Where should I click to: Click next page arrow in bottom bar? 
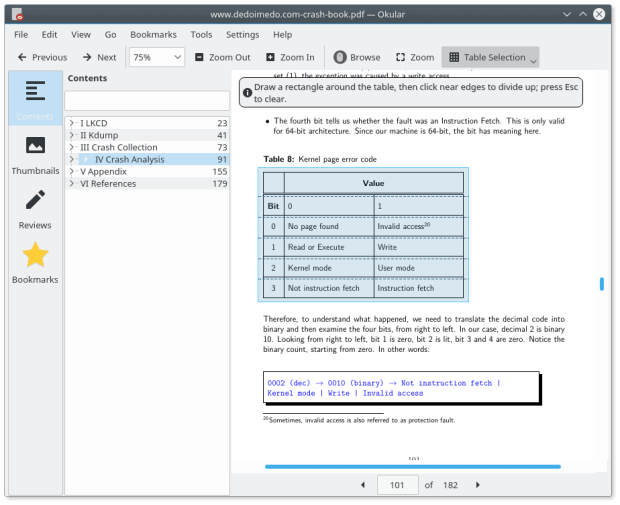478,485
